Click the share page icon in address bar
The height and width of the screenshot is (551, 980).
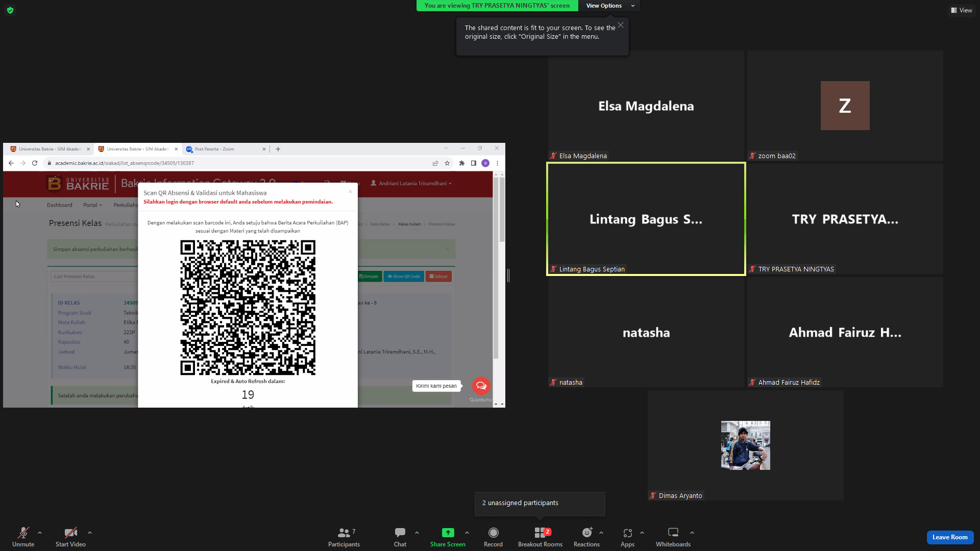click(x=435, y=163)
